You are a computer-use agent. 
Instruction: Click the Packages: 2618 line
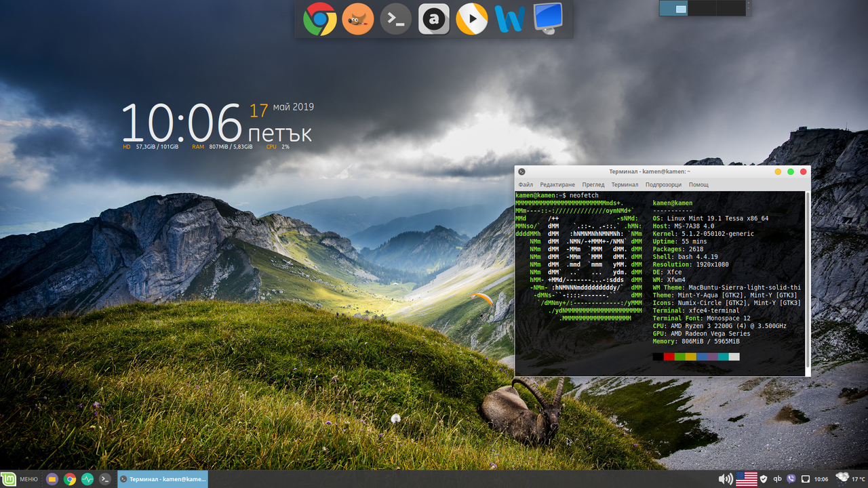point(678,249)
